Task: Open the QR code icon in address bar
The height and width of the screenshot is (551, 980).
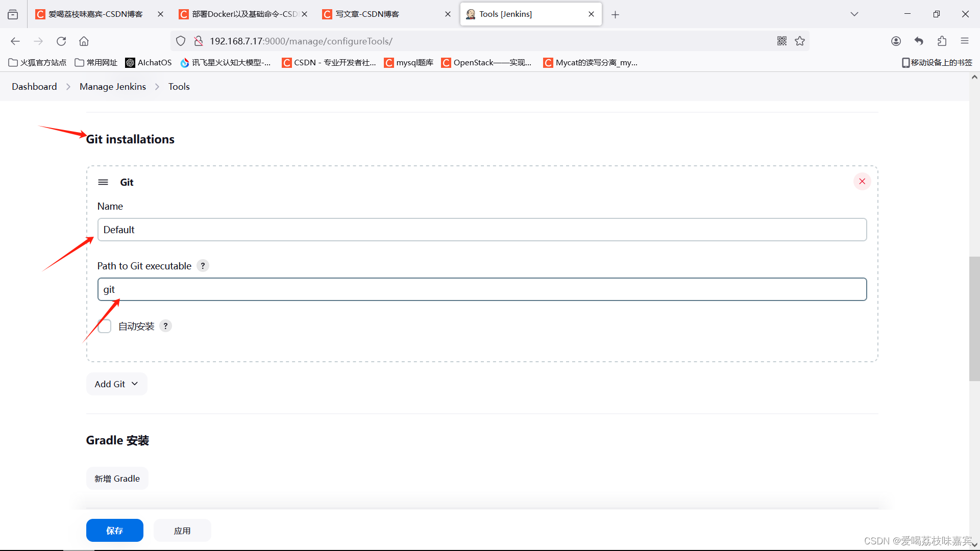Action: [782, 41]
